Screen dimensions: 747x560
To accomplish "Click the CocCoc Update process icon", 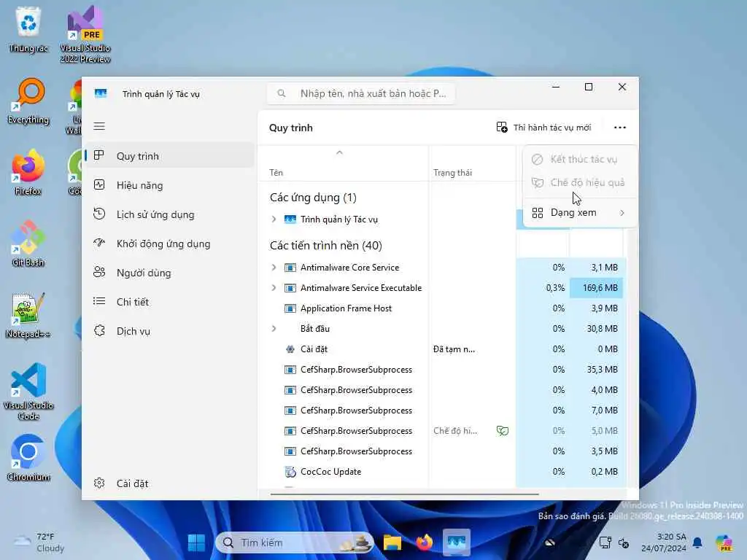I will click(x=290, y=472).
